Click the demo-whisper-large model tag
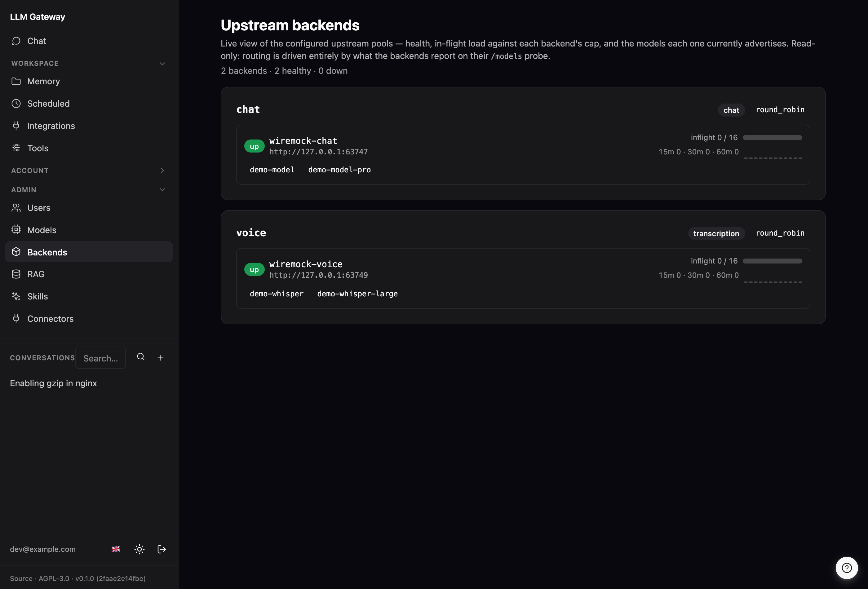 357,294
